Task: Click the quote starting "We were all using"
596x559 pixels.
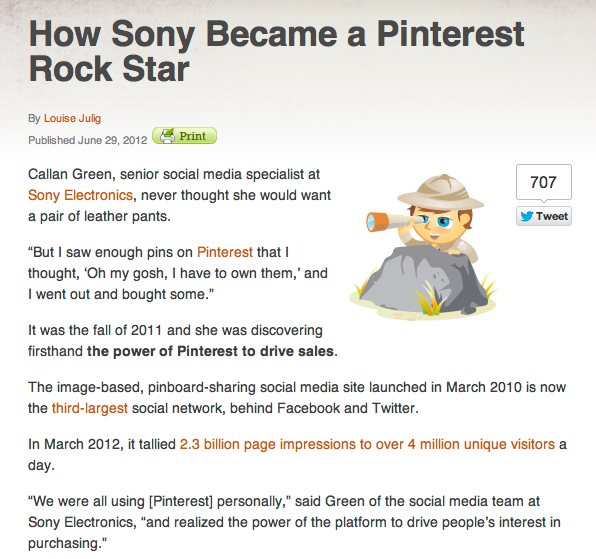Action: coord(294,522)
